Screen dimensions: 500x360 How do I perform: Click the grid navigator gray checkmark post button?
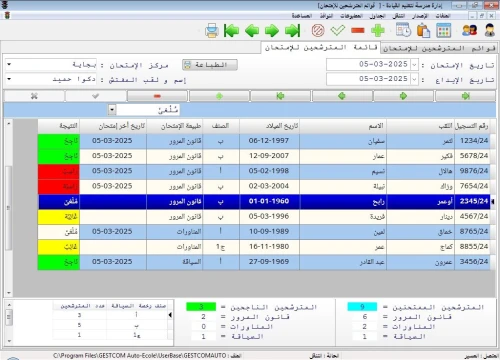click(96, 96)
